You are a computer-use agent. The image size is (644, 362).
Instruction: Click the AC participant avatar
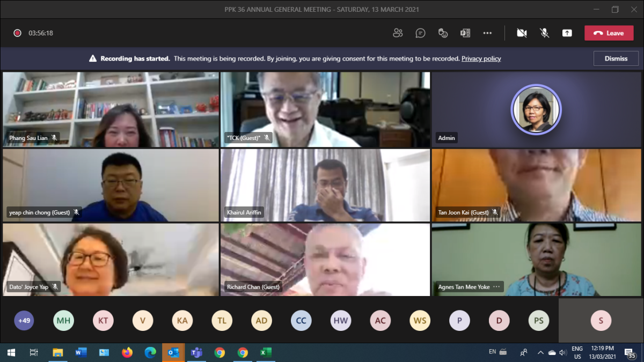click(x=380, y=321)
